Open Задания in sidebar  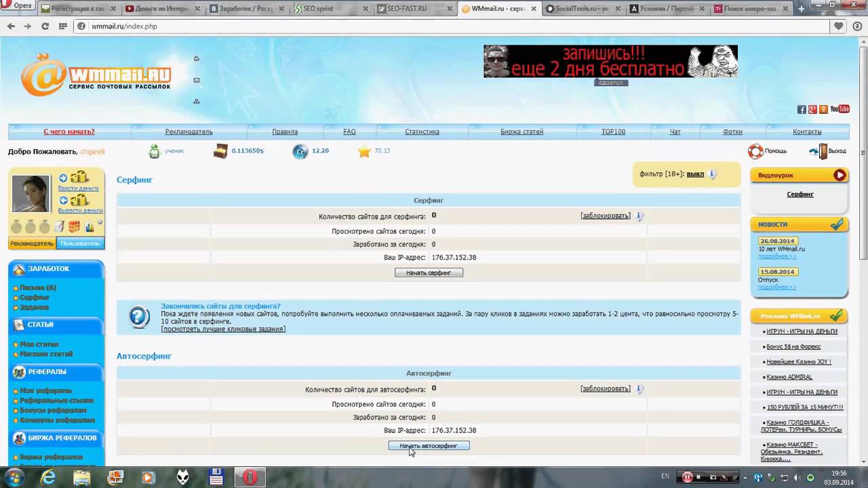(34, 307)
